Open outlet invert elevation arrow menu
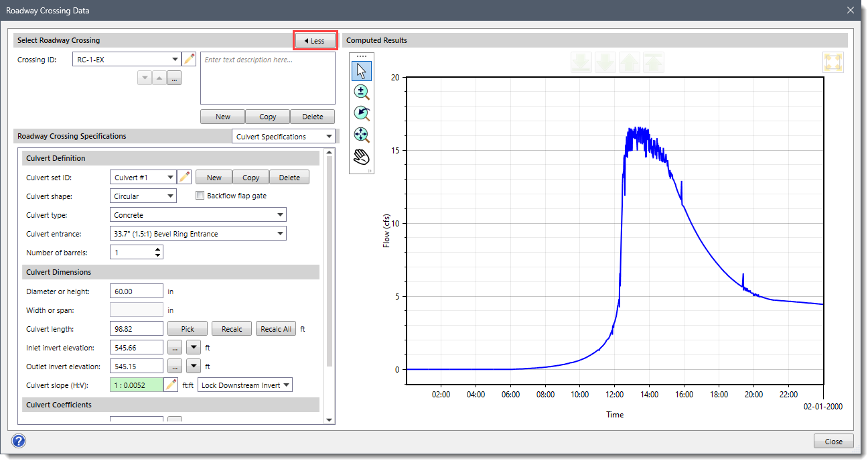 click(x=193, y=367)
